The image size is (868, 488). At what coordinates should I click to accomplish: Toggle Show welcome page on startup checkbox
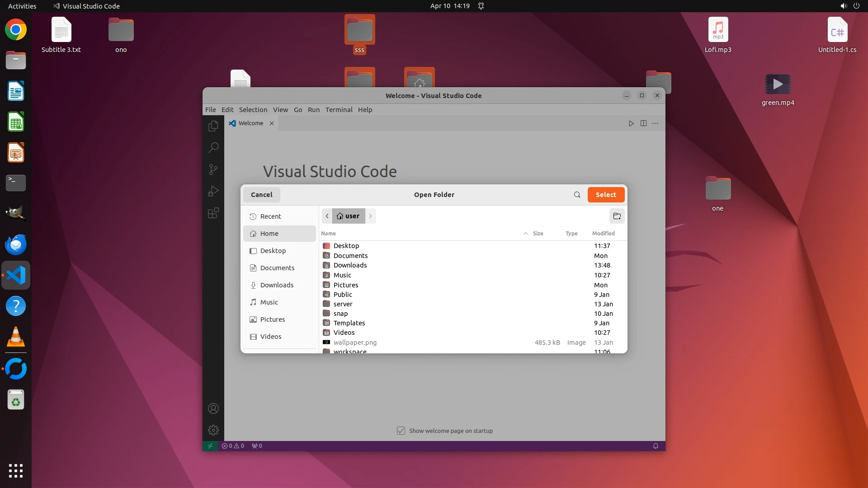[401, 431]
